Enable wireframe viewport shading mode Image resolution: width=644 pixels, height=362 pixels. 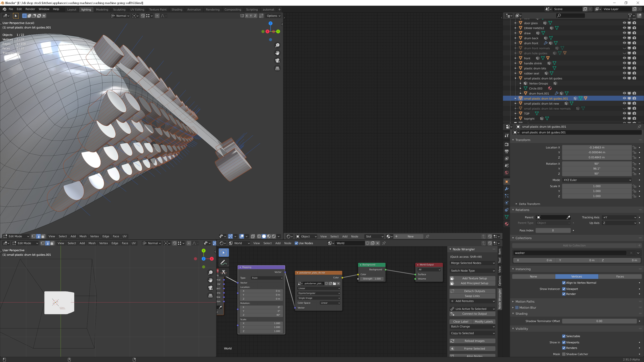point(259,236)
